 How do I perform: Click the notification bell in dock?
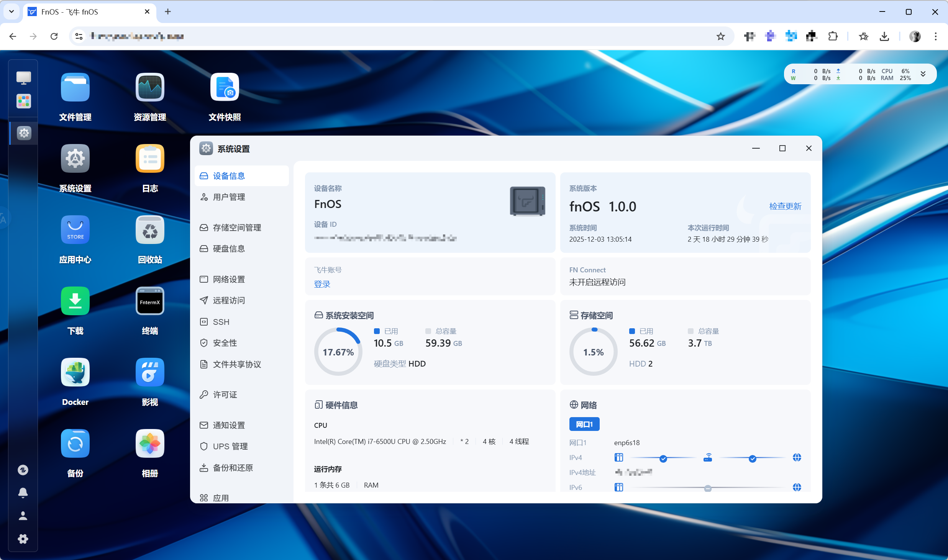[x=23, y=493]
